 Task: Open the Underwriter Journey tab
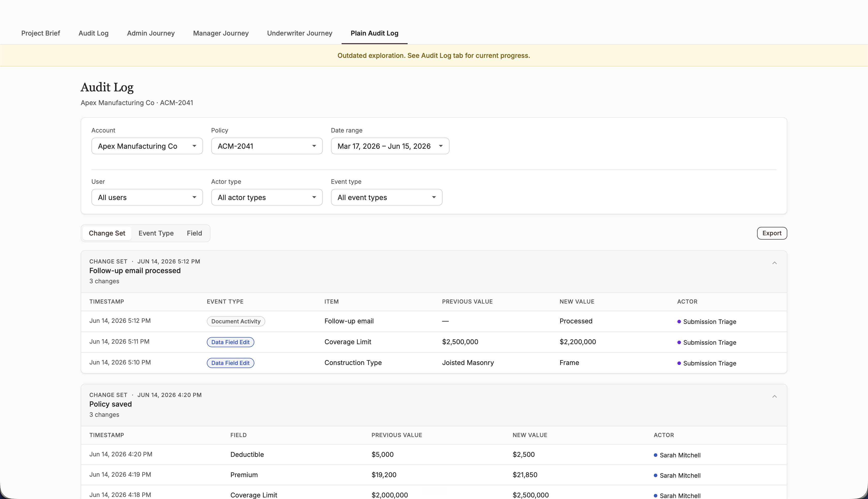point(299,33)
